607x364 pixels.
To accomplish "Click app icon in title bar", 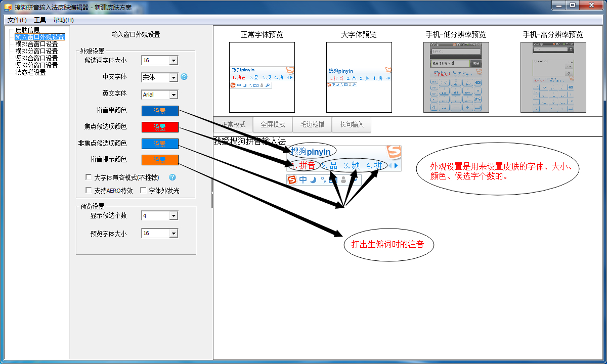I will 8,7.
